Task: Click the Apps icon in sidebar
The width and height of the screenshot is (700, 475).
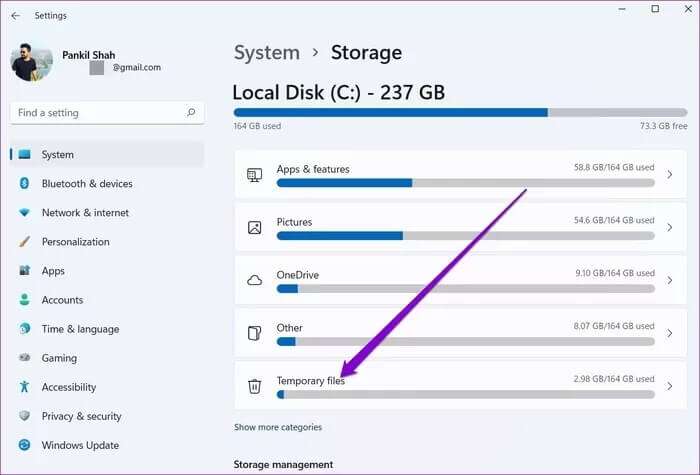Action: click(25, 271)
